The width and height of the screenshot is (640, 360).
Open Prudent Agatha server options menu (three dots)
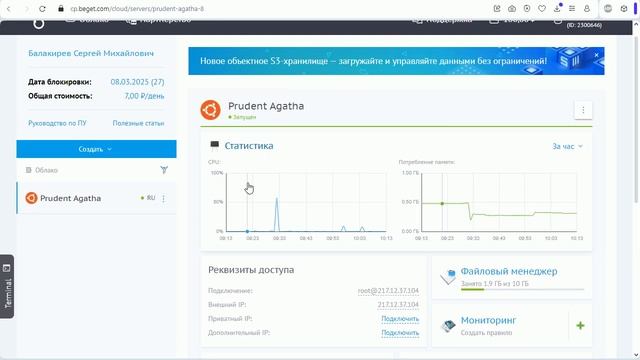tap(583, 110)
